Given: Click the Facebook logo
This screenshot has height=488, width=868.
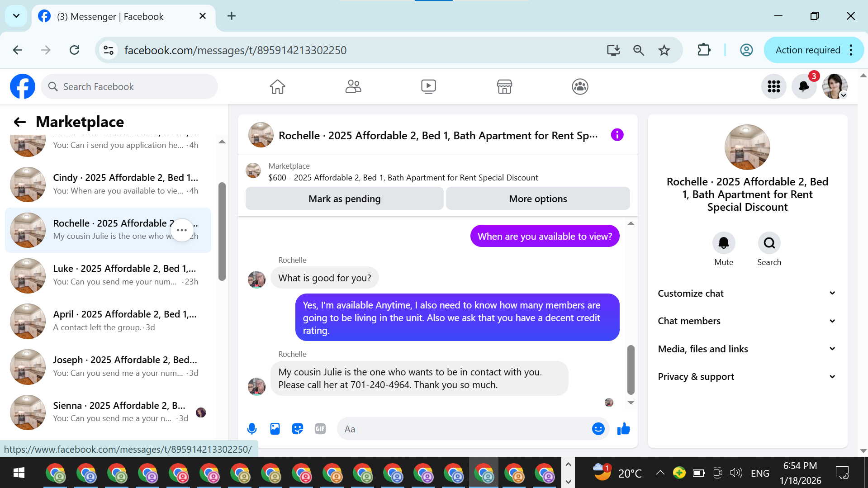Looking at the screenshot, I should coord(23,86).
